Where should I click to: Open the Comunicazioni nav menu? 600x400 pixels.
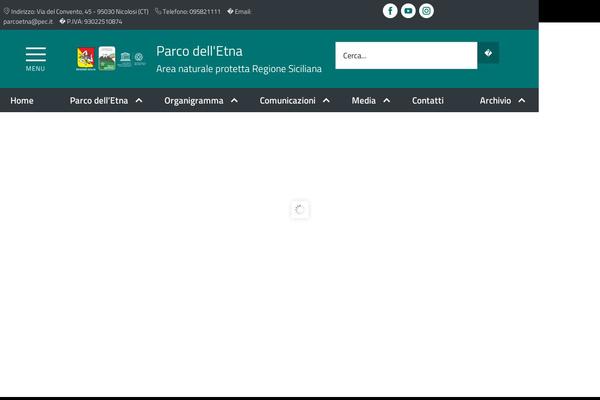[x=287, y=101]
